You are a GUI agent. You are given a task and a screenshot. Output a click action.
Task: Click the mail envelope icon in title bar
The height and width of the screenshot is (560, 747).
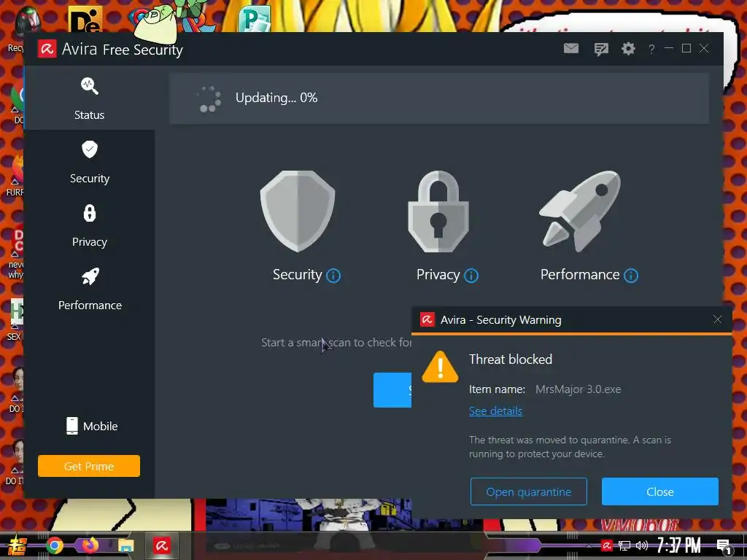[570, 48]
